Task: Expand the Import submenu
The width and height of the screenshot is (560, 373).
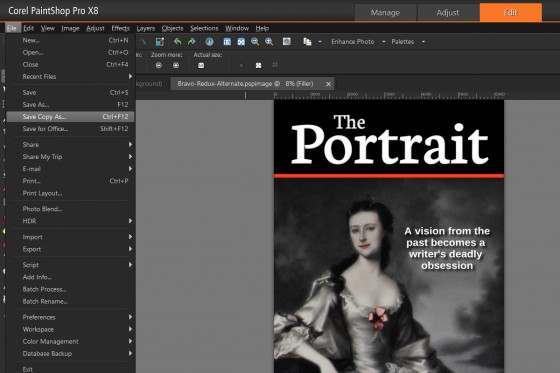Action: (71, 237)
